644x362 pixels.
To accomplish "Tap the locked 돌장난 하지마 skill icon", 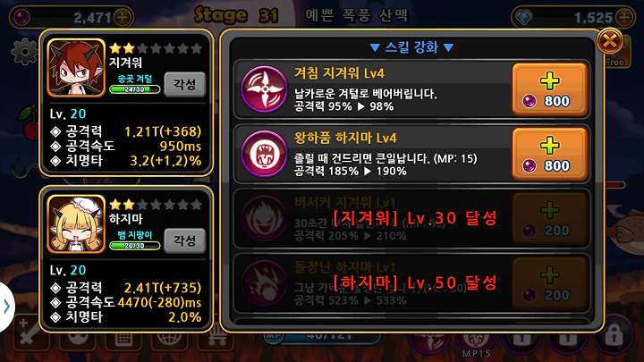I will tap(264, 283).
